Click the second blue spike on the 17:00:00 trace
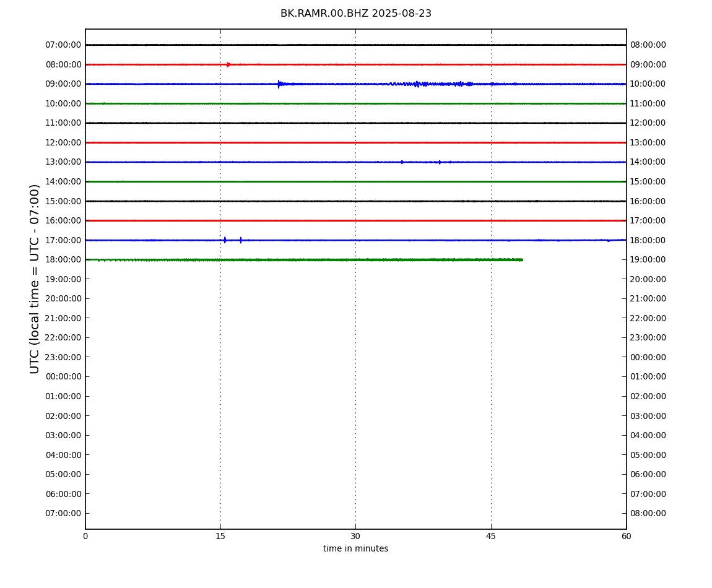Image resolution: width=712 pixels, height=588 pixels. tap(241, 240)
